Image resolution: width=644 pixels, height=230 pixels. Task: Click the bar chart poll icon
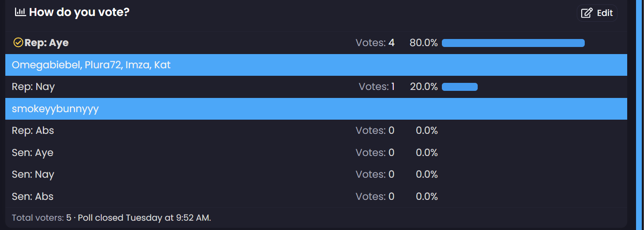point(20,12)
